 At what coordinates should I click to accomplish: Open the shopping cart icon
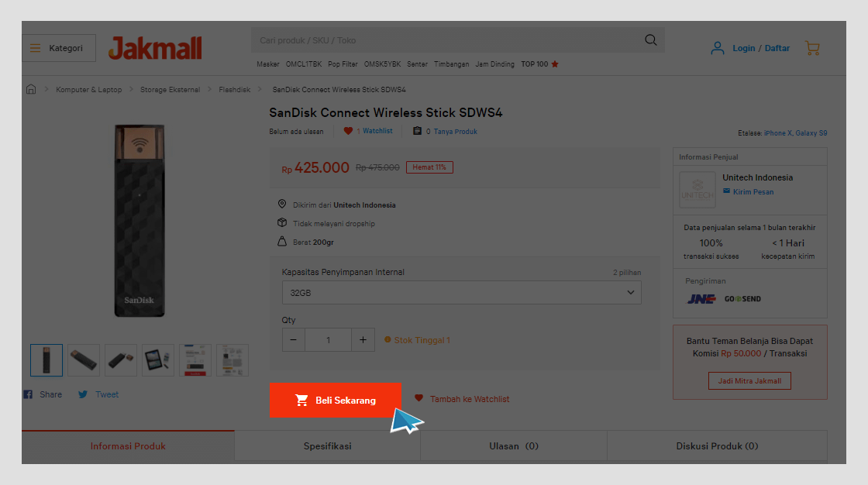coord(812,48)
